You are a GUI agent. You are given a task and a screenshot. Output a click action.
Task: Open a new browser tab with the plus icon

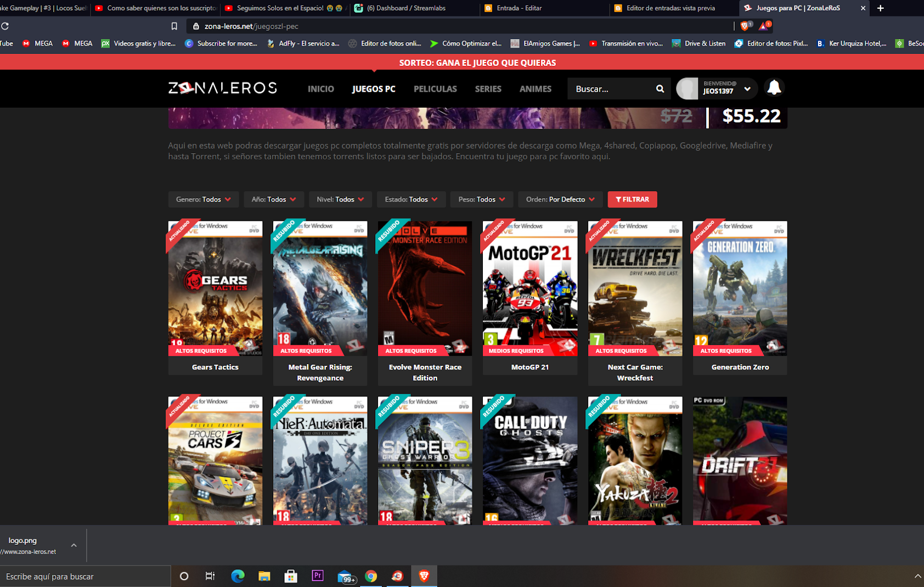[880, 8]
